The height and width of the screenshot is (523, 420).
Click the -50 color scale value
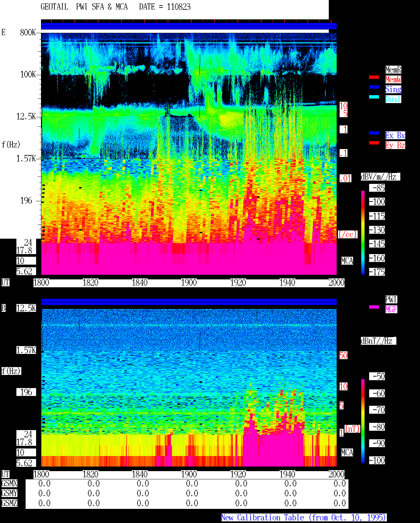coord(377,376)
